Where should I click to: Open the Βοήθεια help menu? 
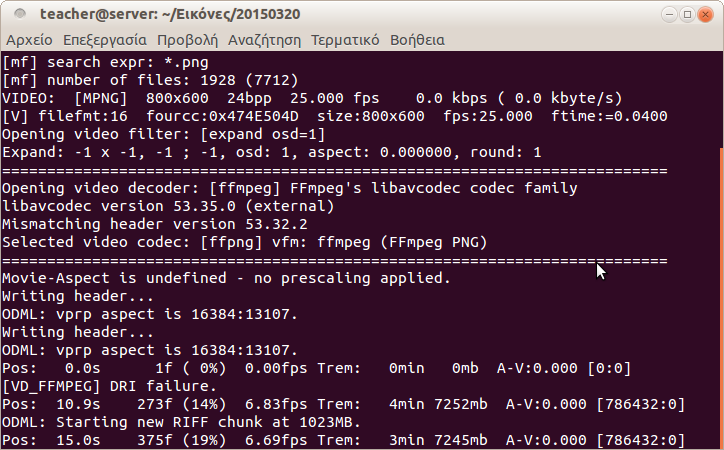click(x=417, y=40)
